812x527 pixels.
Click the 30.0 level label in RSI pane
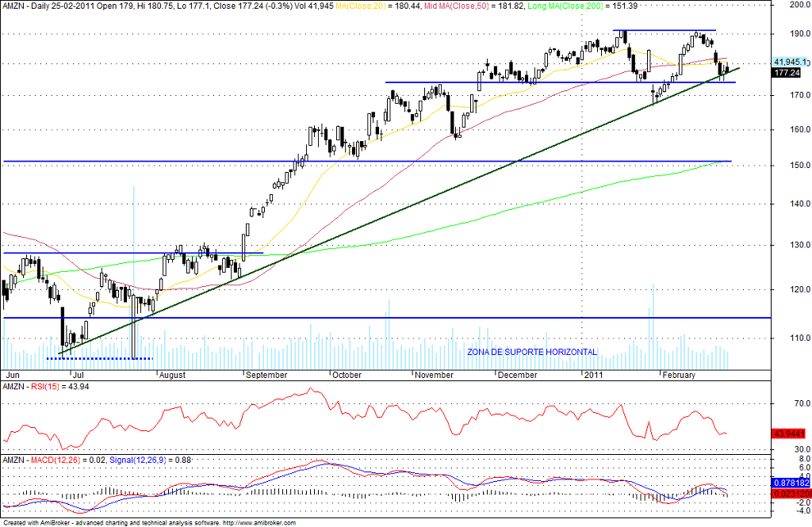tap(802, 449)
